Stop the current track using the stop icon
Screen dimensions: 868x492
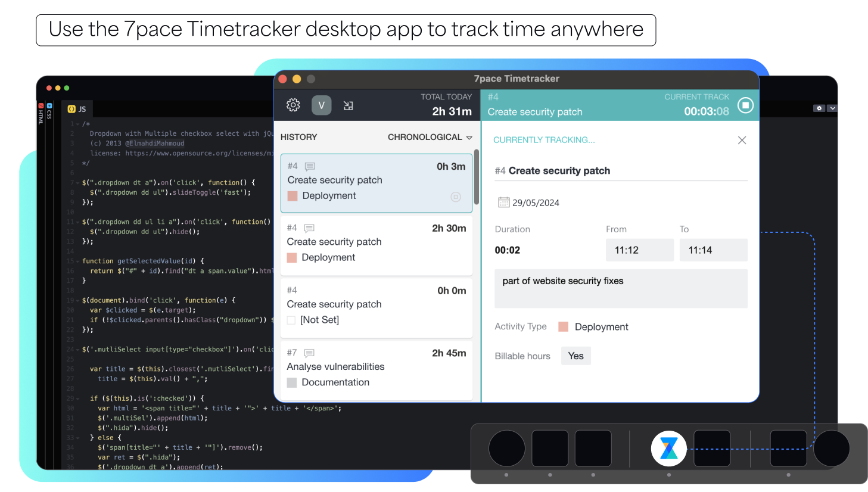[745, 105]
